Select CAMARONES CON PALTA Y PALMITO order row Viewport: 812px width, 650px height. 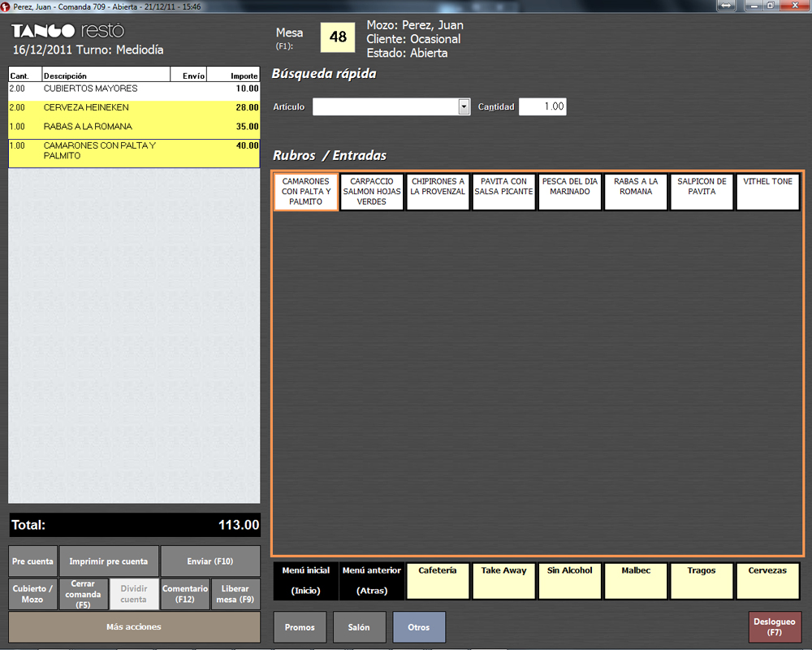click(x=134, y=154)
